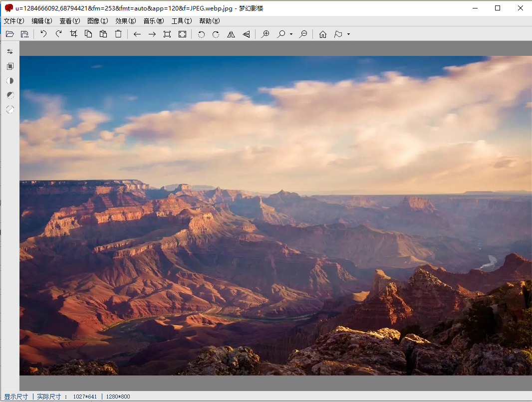The height and width of the screenshot is (402, 532).
Task: Undo the last edit
Action: click(x=43, y=34)
